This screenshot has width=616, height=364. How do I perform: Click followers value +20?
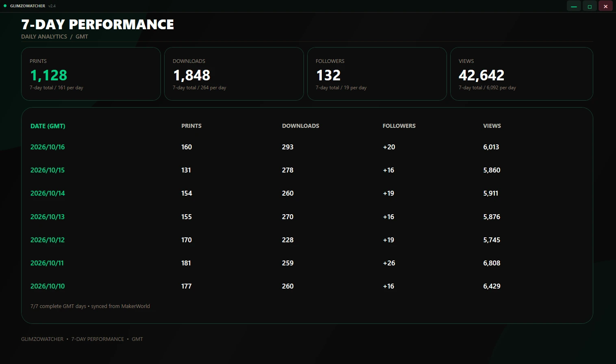pos(389,147)
